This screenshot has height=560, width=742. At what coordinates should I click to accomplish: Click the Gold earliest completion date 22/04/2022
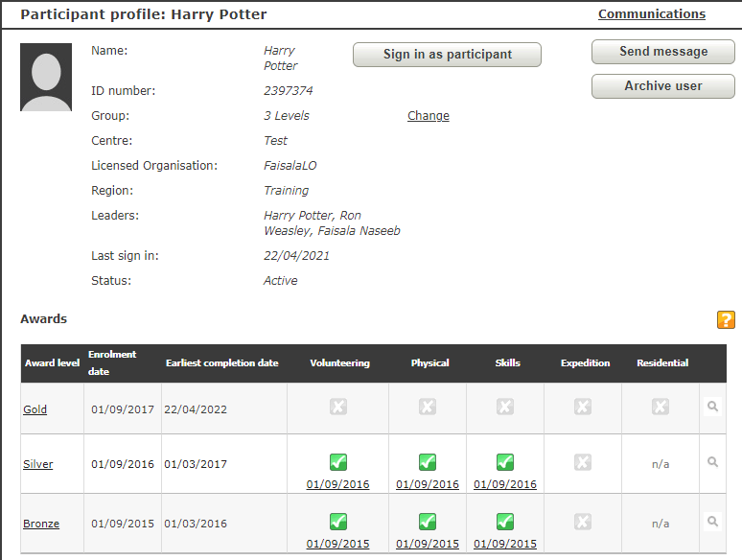tap(196, 409)
